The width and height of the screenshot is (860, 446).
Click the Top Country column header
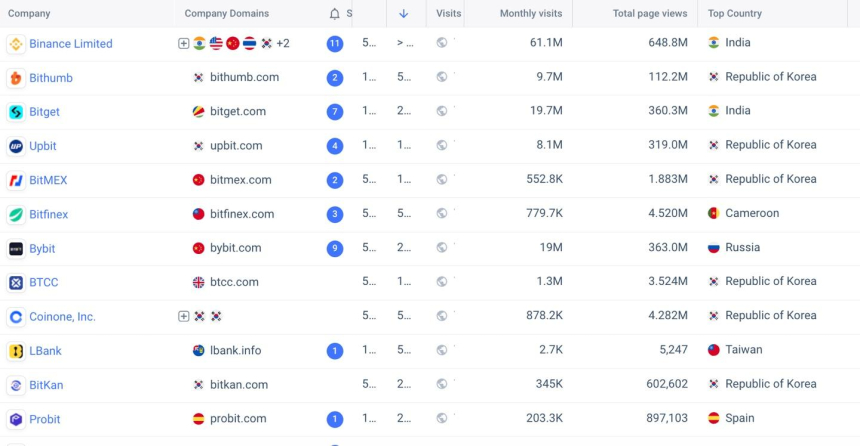[x=734, y=14]
